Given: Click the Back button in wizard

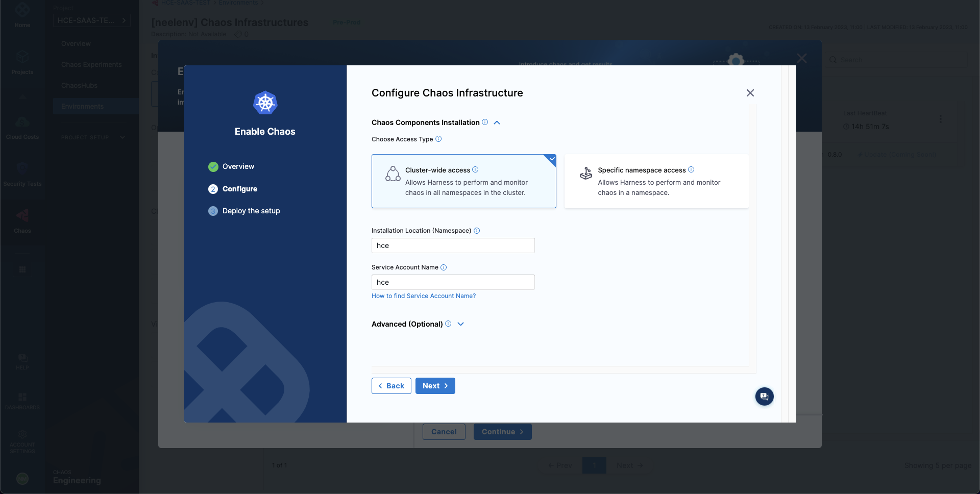Looking at the screenshot, I should (391, 386).
